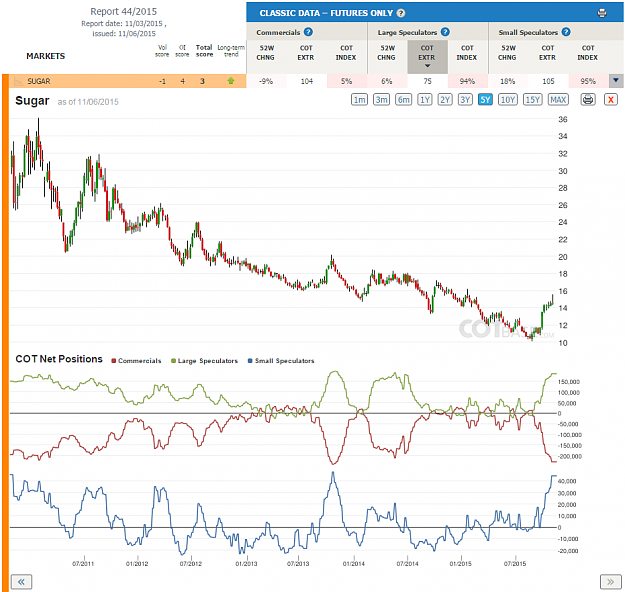This screenshot has width=625, height=592.
Task: Select the 1Y time range
Action: (x=425, y=100)
